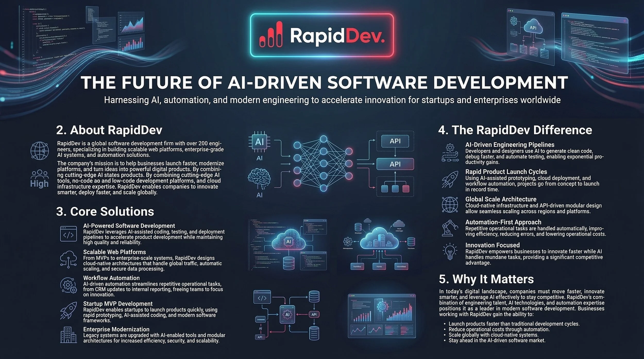Click the building icon for Enterprise Modernization
Image resolution: width=644 pixels, height=359 pixels.
pyautogui.click(x=68, y=335)
